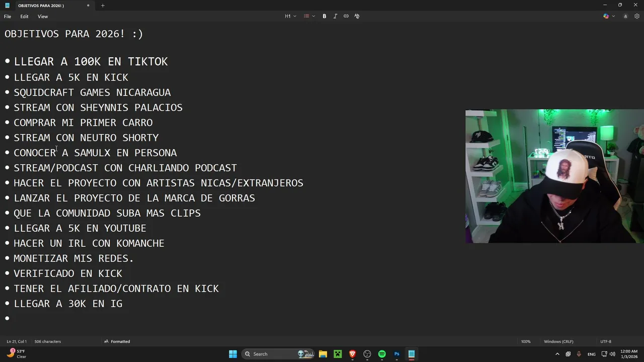This screenshot has width=644, height=362.
Task: Click the line MONETIZAR MIS REDES.
Action: pyautogui.click(x=74, y=258)
